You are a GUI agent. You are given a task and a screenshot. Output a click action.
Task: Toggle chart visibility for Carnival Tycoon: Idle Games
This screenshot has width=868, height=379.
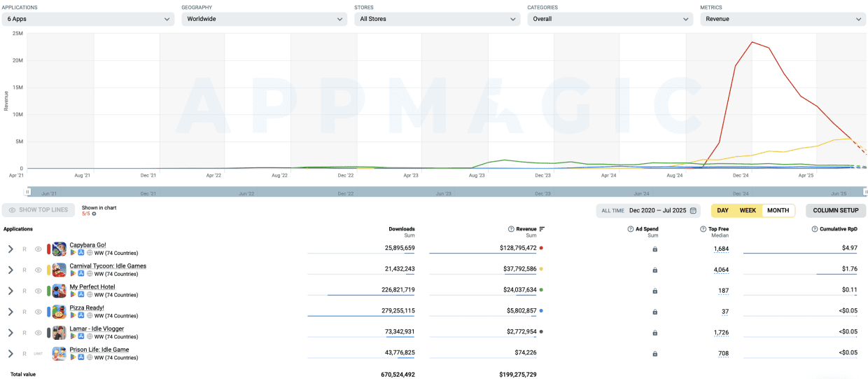[38, 270]
